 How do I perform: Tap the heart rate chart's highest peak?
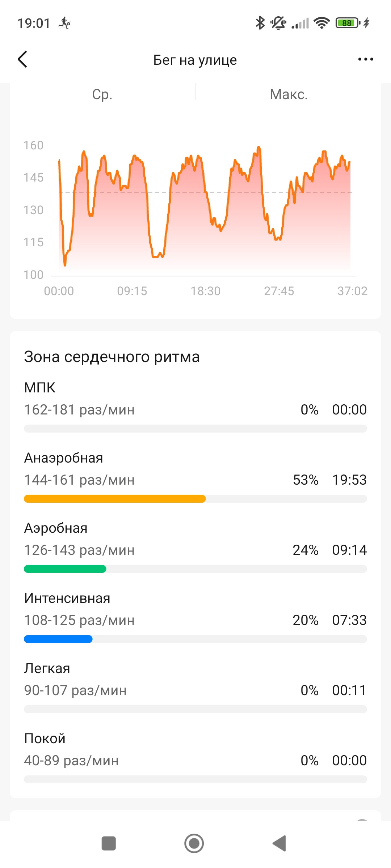pos(259,148)
